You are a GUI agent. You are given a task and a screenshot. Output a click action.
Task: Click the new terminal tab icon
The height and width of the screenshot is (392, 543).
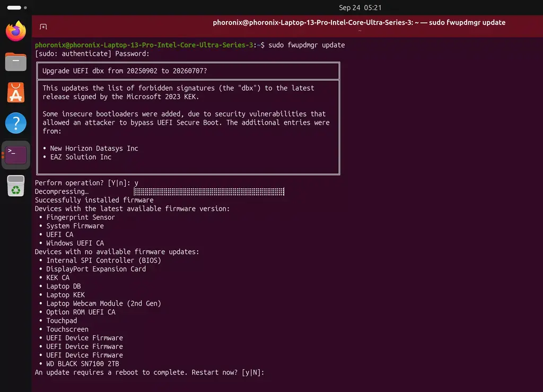[x=43, y=27]
